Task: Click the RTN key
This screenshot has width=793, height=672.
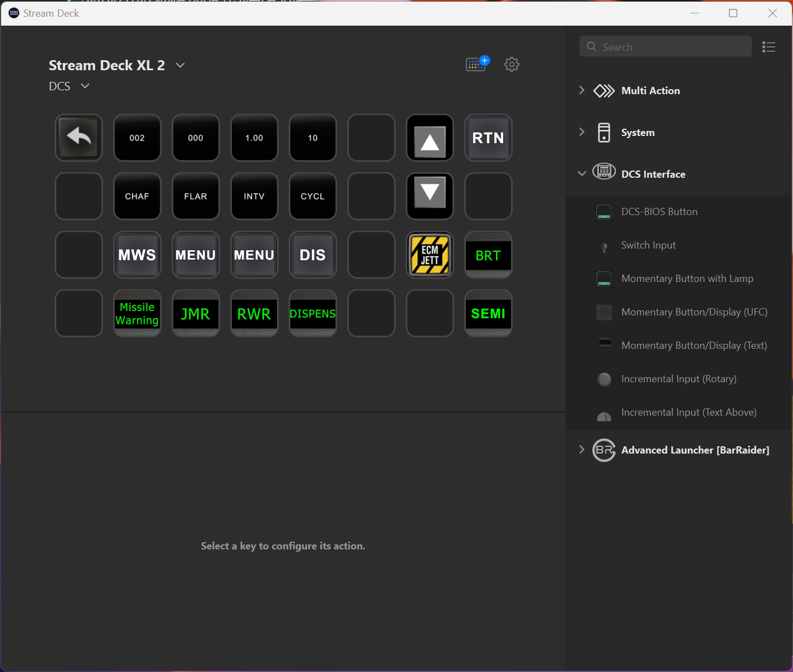Action: pyautogui.click(x=488, y=138)
